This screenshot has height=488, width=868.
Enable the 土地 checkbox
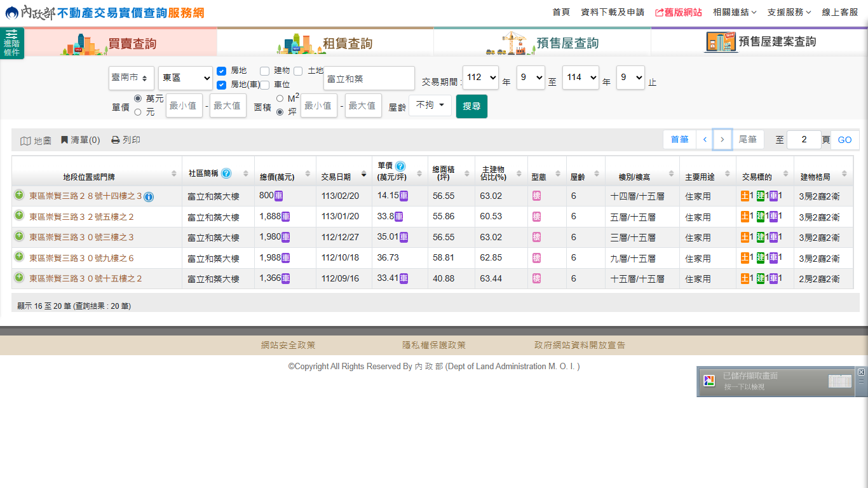pos(298,71)
